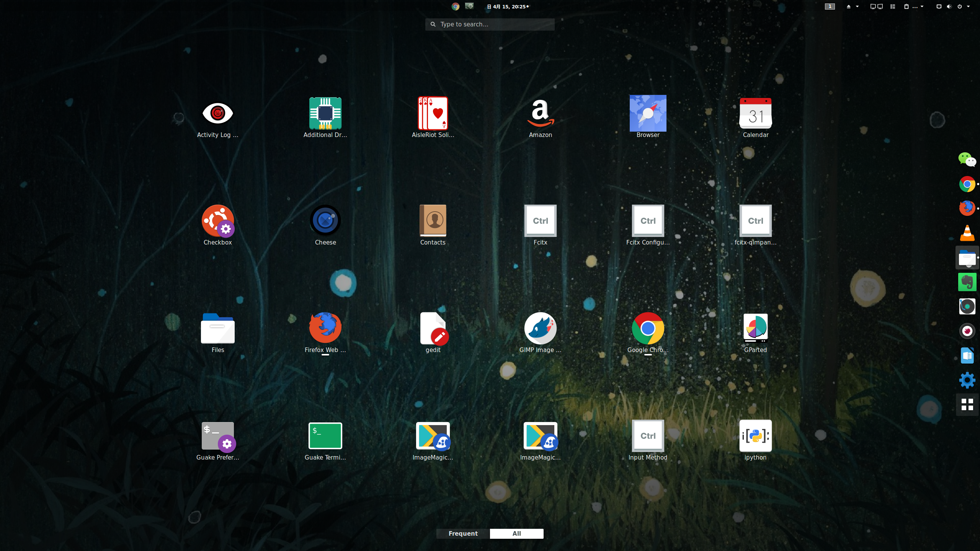Click the Show Applications grid button
This screenshot has width=980, height=551.
click(967, 404)
